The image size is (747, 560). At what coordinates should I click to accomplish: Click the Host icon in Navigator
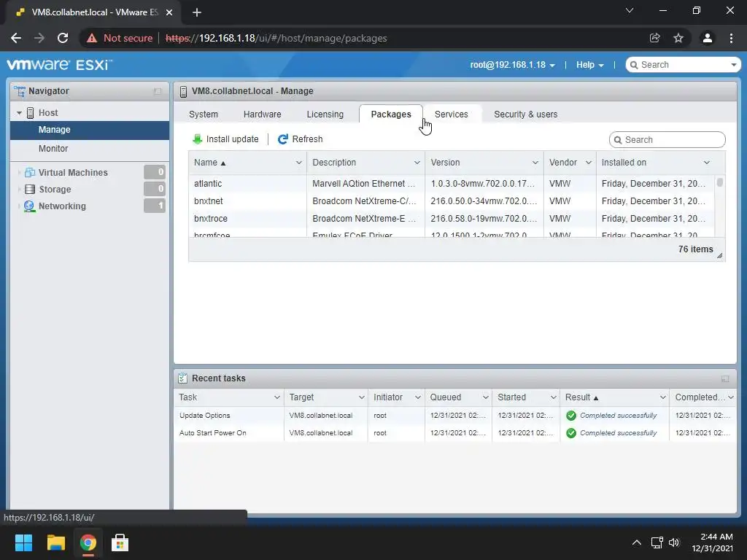30,113
